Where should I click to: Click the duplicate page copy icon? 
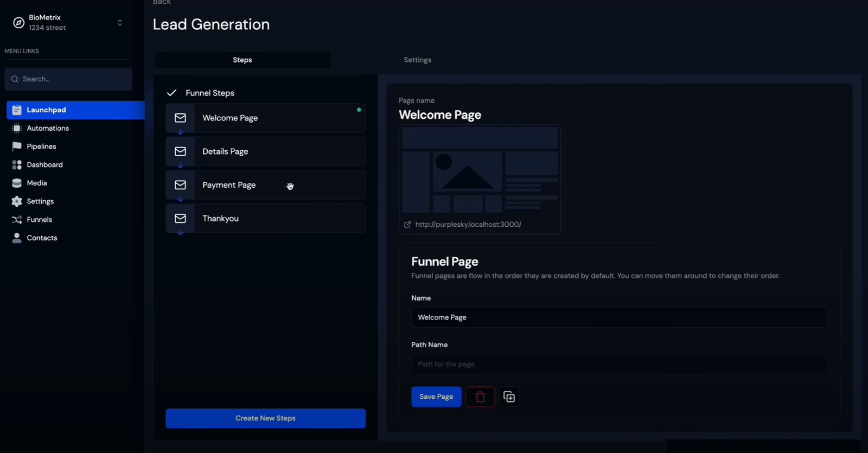click(509, 397)
